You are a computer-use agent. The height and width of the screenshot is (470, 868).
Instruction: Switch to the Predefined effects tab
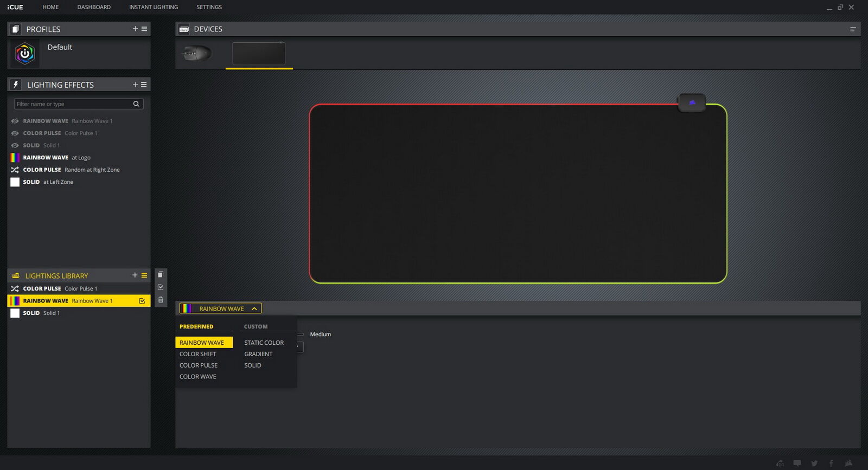coord(196,326)
